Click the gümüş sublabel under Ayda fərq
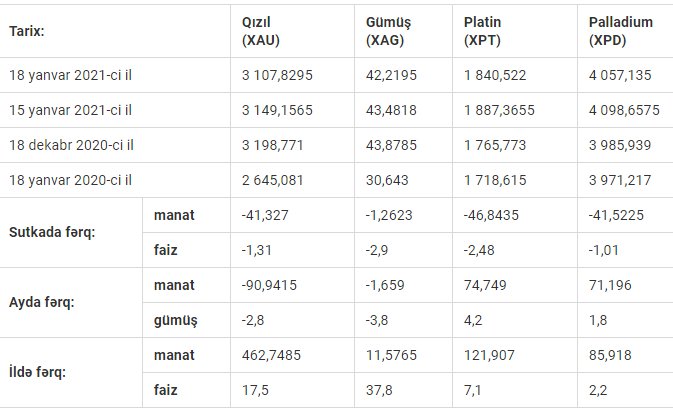The image size is (673, 411). [176, 320]
